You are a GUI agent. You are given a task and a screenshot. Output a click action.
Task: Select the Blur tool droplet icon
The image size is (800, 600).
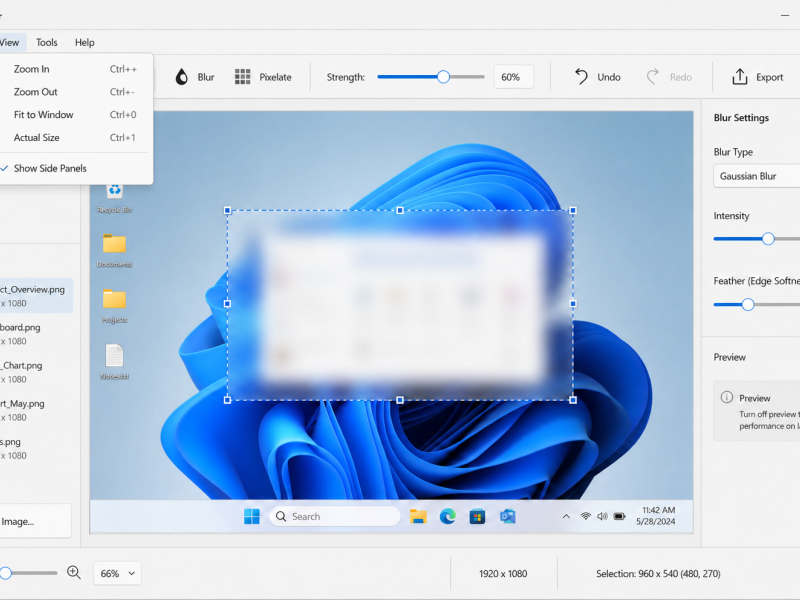(x=182, y=77)
